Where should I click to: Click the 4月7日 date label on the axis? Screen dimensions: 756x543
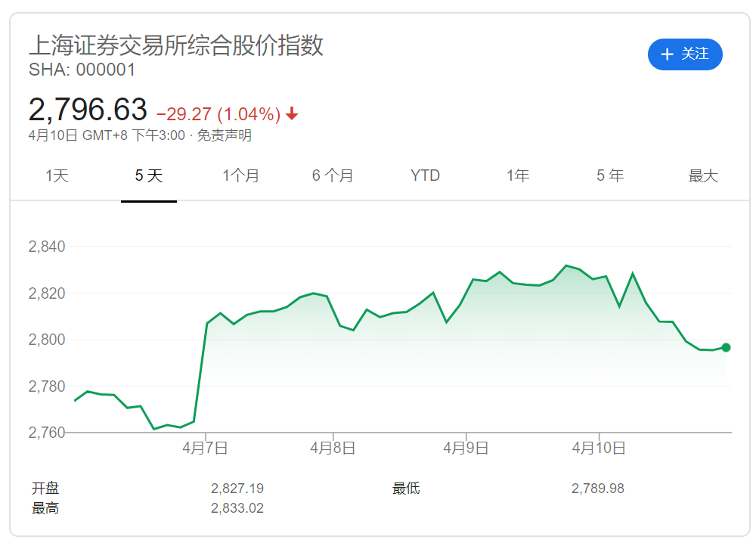click(x=205, y=448)
